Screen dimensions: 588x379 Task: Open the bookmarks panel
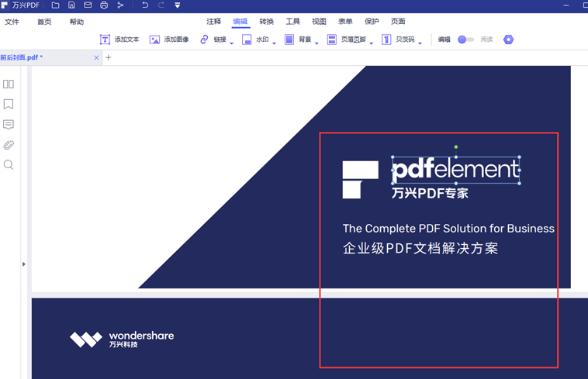click(9, 104)
